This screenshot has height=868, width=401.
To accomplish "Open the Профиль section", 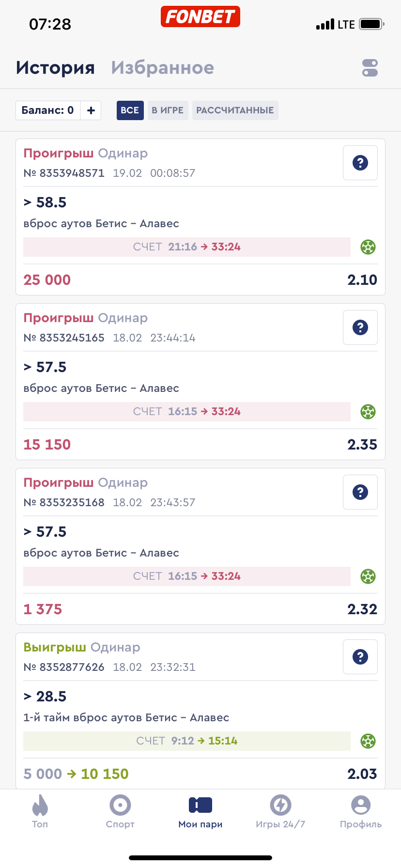I will (361, 812).
